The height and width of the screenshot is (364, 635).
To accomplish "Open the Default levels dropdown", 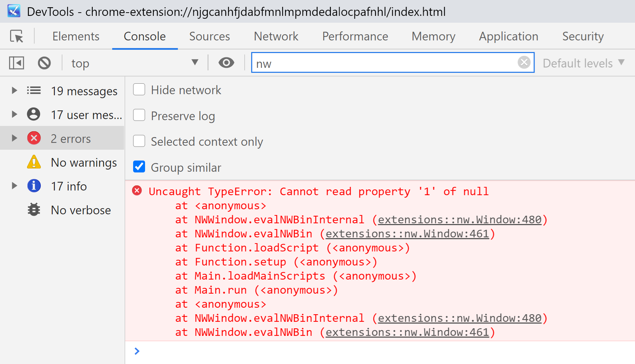I will coord(583,63).
